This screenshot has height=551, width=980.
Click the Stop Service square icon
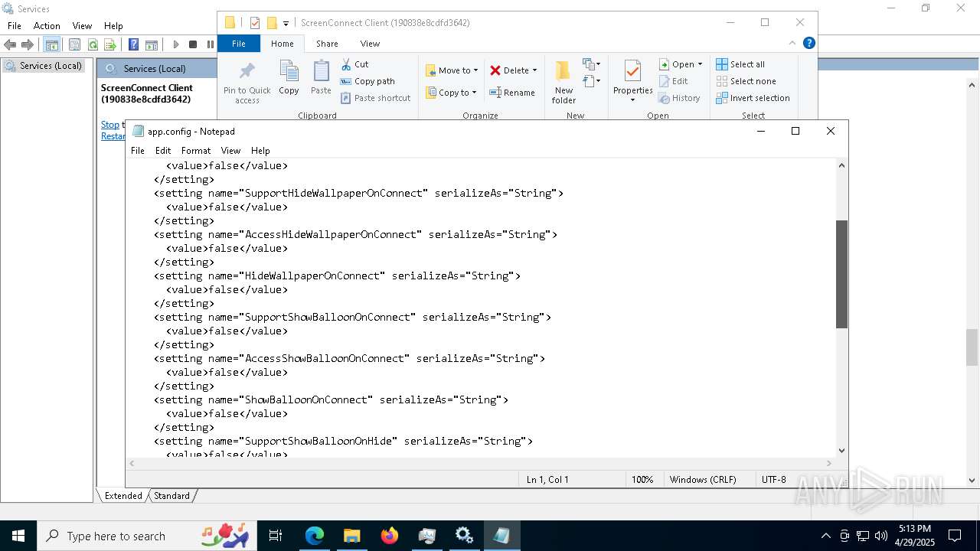[x=193, y=44]
